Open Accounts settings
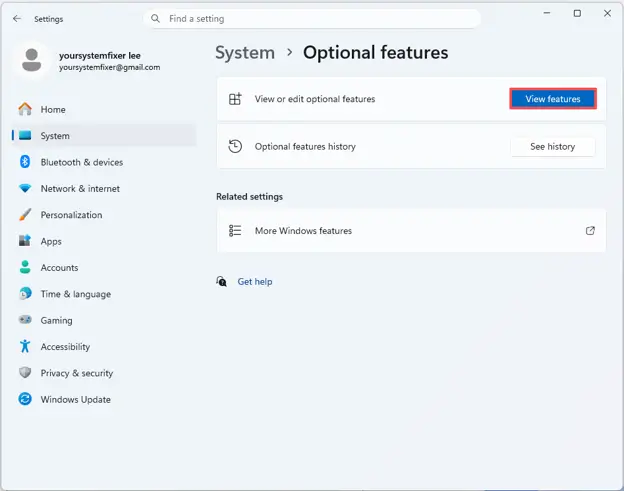The image size is (624, 491). [x=103, y=267]
